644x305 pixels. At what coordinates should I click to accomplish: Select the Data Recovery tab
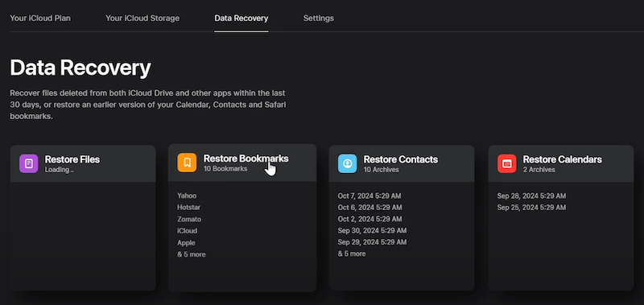point(241,18)
